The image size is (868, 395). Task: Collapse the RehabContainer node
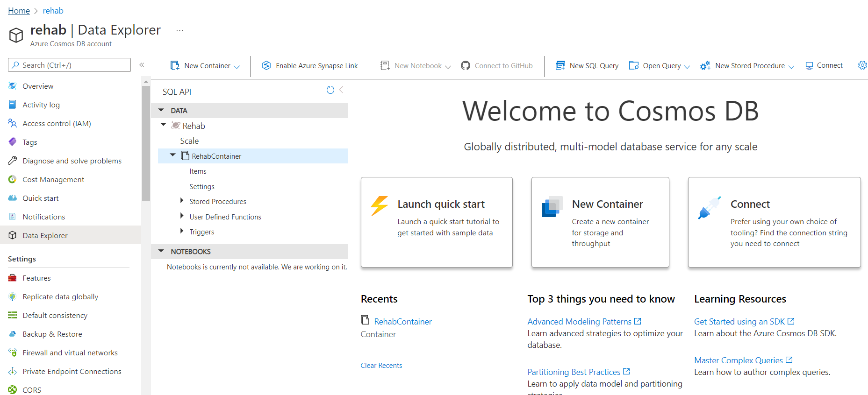pos(172,155)
